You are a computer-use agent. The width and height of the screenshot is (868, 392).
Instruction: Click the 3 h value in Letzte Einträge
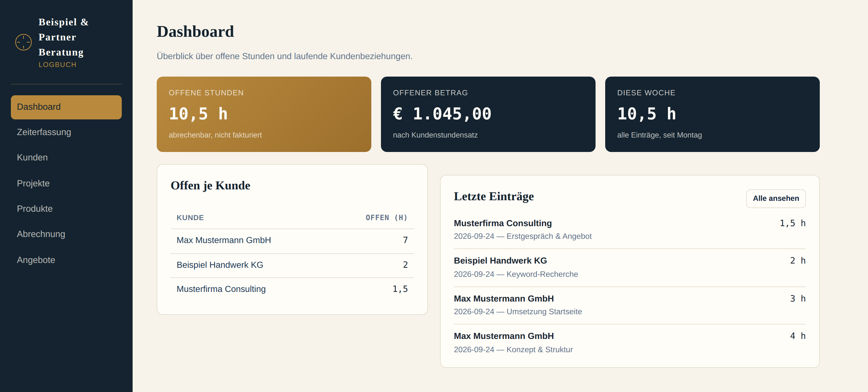797,299
